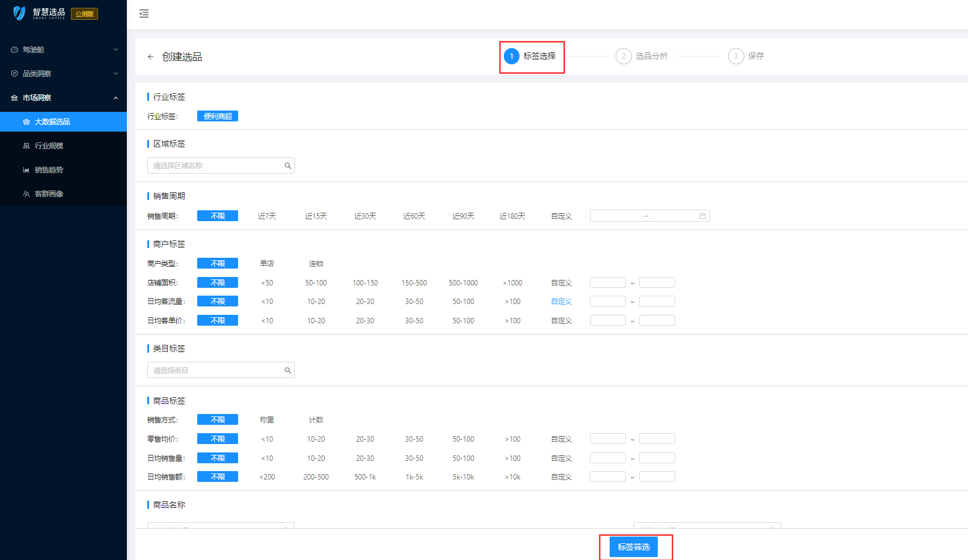This screenshot has width=968, height=560.
Task: Click the back arrow beside 创建选品
Action: tap(150, 56)
